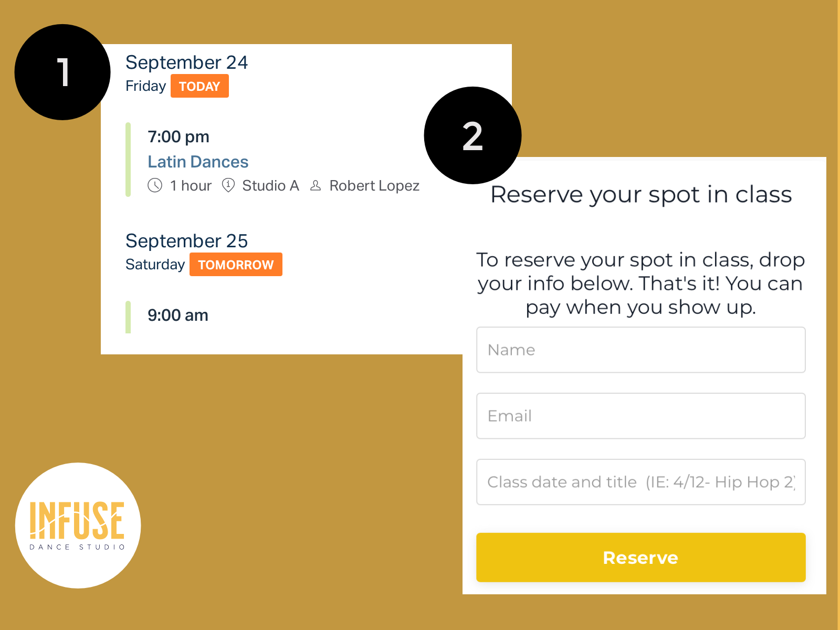Click the Infuse Dance Studio logo

tap(78, 525)
